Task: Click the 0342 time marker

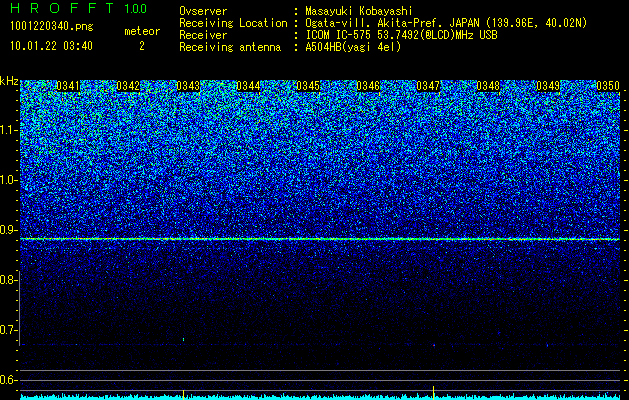Action: point(128,86)
